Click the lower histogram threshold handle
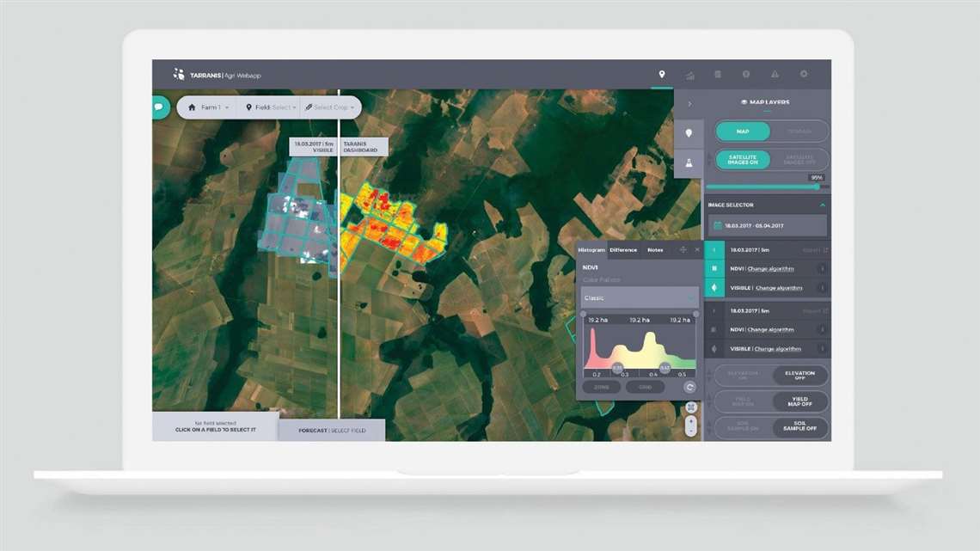The height and width of the screenshot is (551, 980). pyautogui.click(x=617, y=369)
